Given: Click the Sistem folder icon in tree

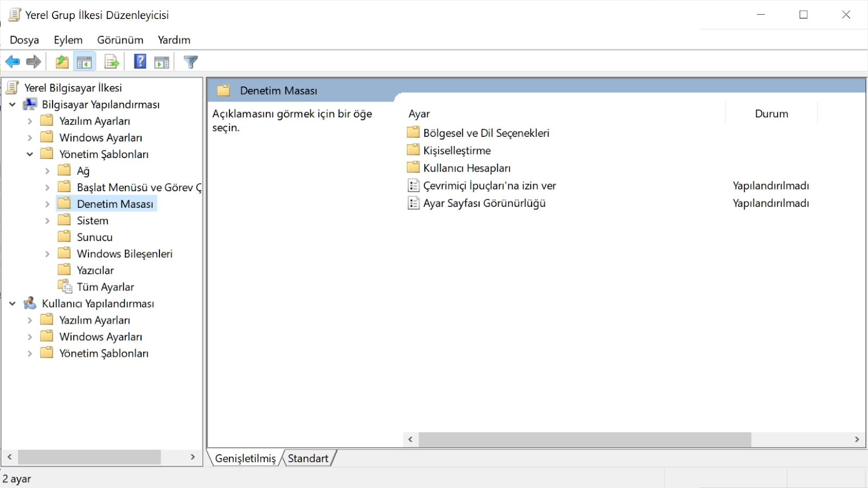Looking at the screenshot, I should (x=65, y=220).
